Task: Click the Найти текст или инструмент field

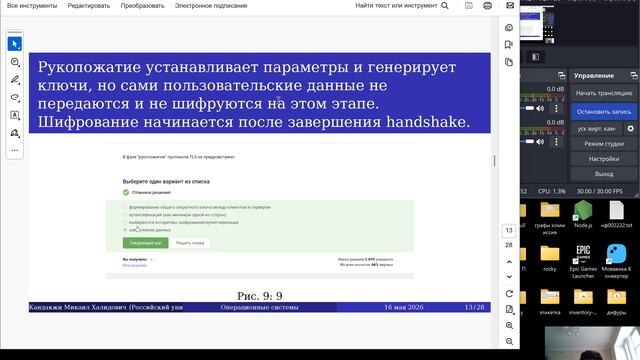Action: 396,6
